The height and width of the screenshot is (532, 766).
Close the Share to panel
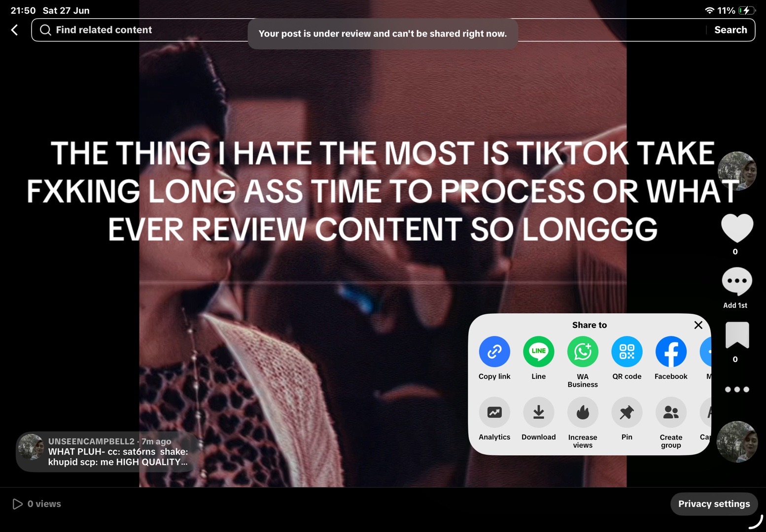698,325
